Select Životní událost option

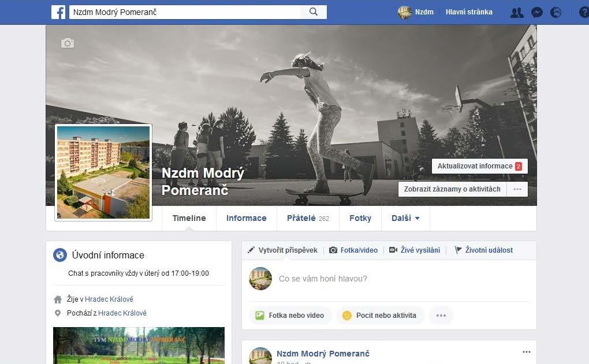pos(483,250)
